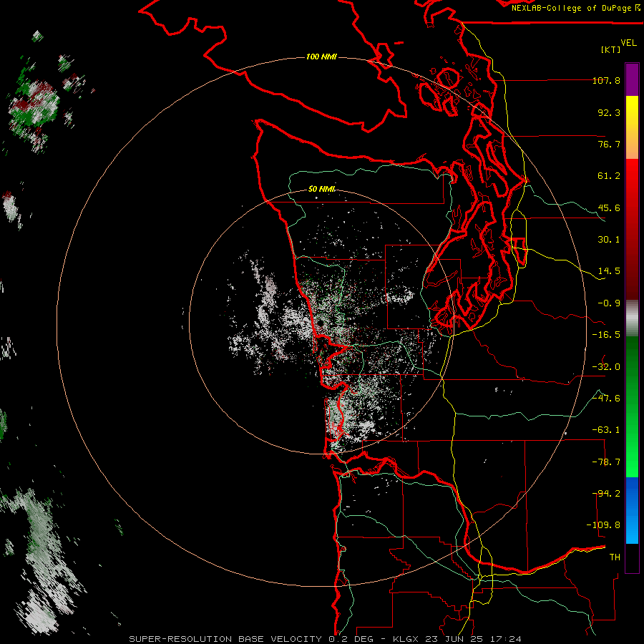Click the -47.6 velocity scale value

pos(606,399)
